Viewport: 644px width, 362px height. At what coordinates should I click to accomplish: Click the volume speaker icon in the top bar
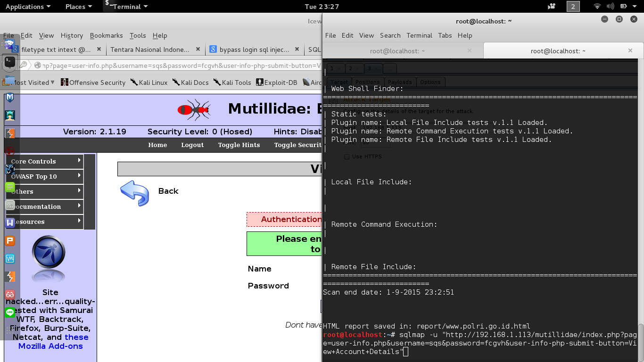(611, 6)
